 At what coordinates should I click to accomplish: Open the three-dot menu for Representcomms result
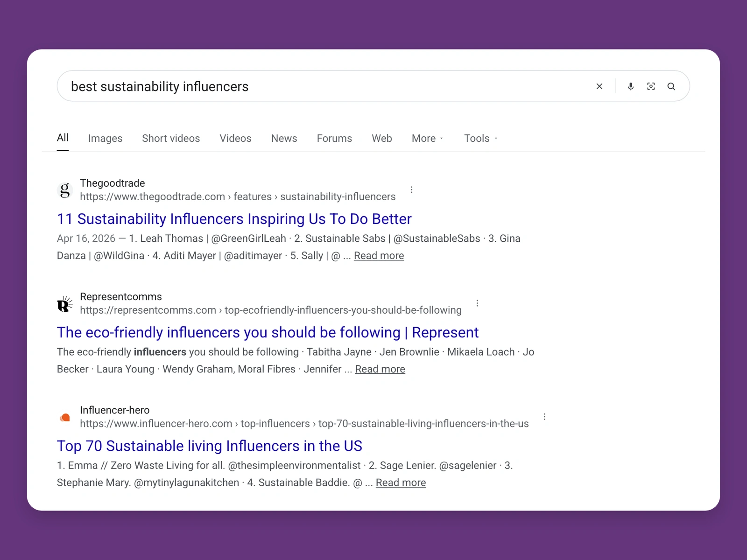pos(477,303)
